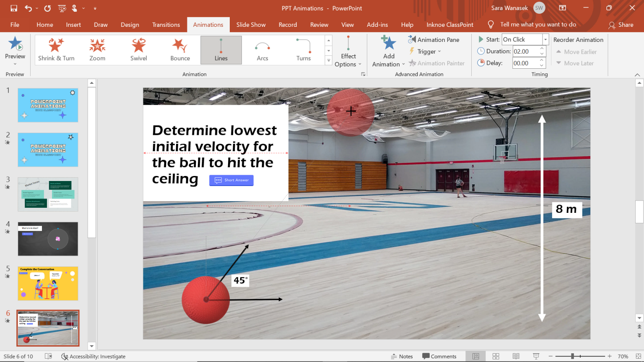The width and height of the screenshot is (644, 362).
Task: Open the Start: On Click dropdown
Action: pyautogui.click(x=545, y=39)
